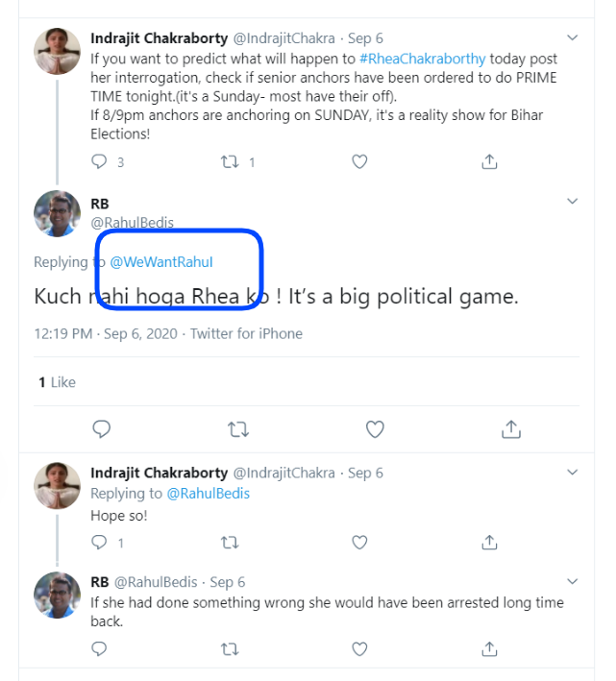Open Indrajit Chakraborty's avatar on top tweet
616x681 pixels.
tap(57, 51)
